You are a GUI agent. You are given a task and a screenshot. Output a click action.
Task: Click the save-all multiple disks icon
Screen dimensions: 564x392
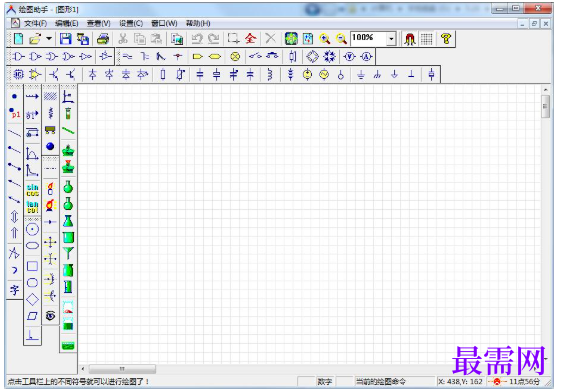[x=83, y=38]
